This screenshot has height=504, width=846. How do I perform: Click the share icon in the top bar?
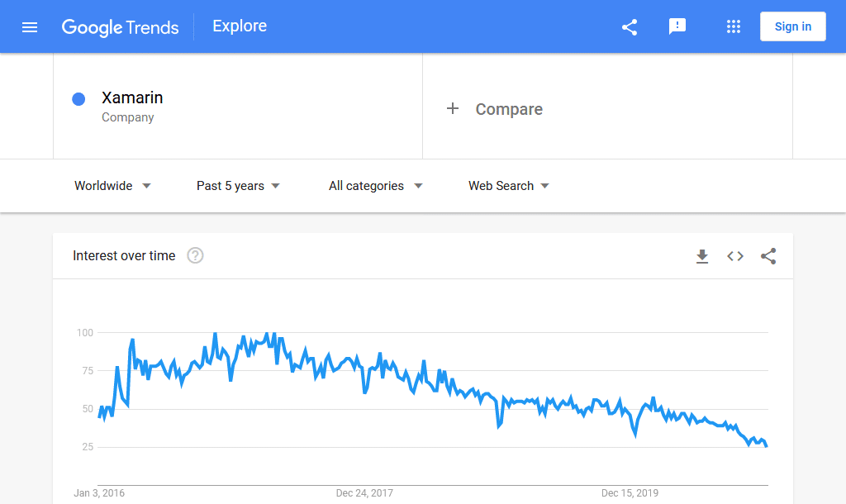(630, 26)
